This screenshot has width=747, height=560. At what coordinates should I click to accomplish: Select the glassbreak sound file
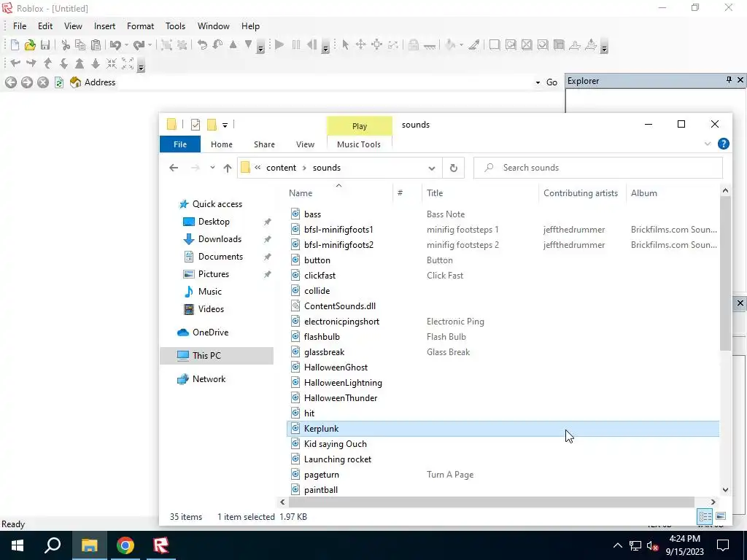pyautogui.click(x=324, y=352)
